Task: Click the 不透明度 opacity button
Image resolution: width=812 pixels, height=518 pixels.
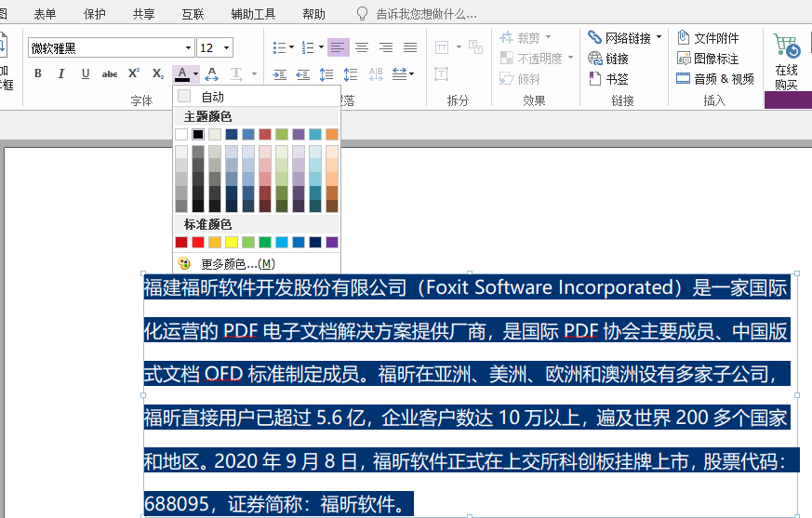Action: click(x=532, y=59)
